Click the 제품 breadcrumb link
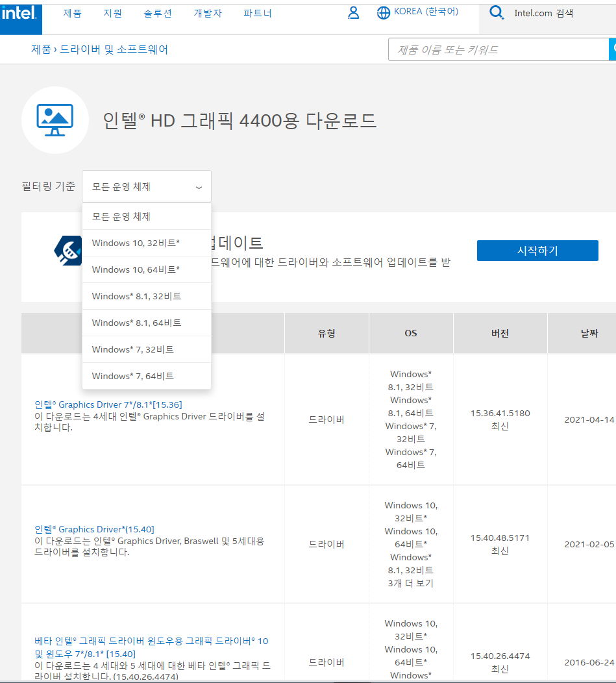616x683 pixels. coord(41,49)
